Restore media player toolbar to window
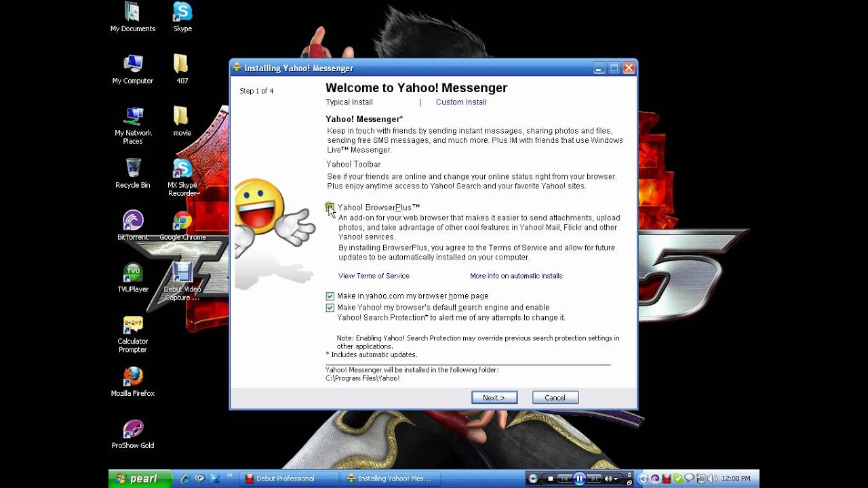The width and height of the screenshot is (868, 488). 629,482
